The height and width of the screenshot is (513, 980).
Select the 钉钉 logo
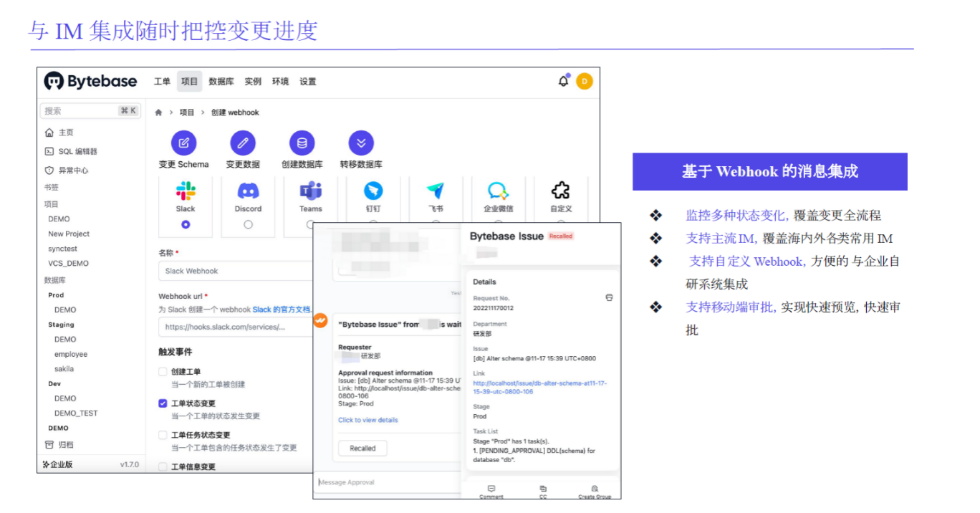pyautogui.click(x=373, y=191)
